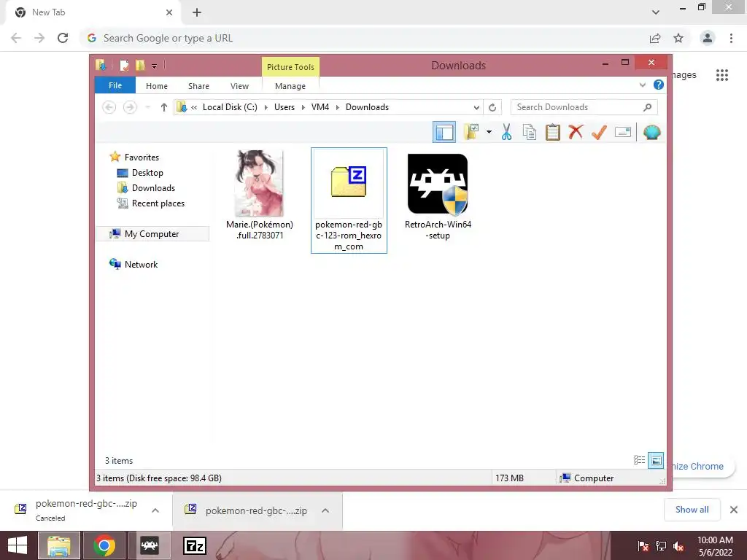747x560 pixels.
Task: Open Quick Access properties icon in title bar
Action: 124,65
